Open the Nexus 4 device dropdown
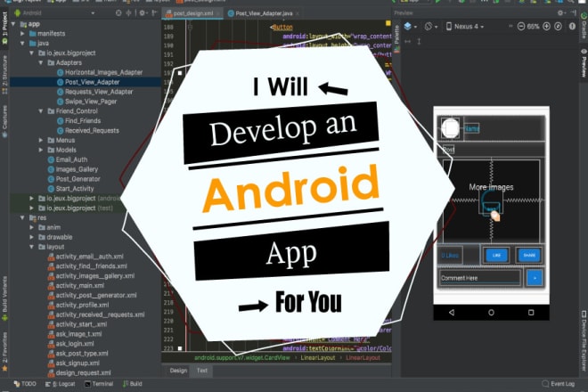Image resolution: width=588 pixels, height=392 pixels. 465,27
